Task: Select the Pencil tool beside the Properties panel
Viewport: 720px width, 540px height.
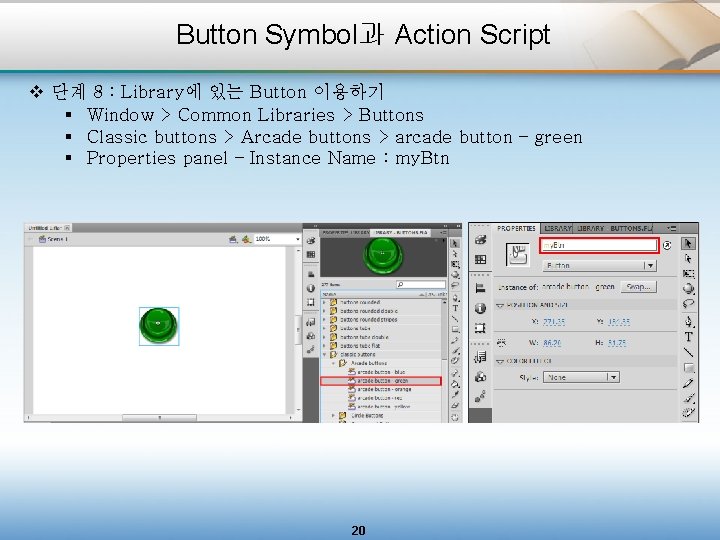Action: point(687,383)
